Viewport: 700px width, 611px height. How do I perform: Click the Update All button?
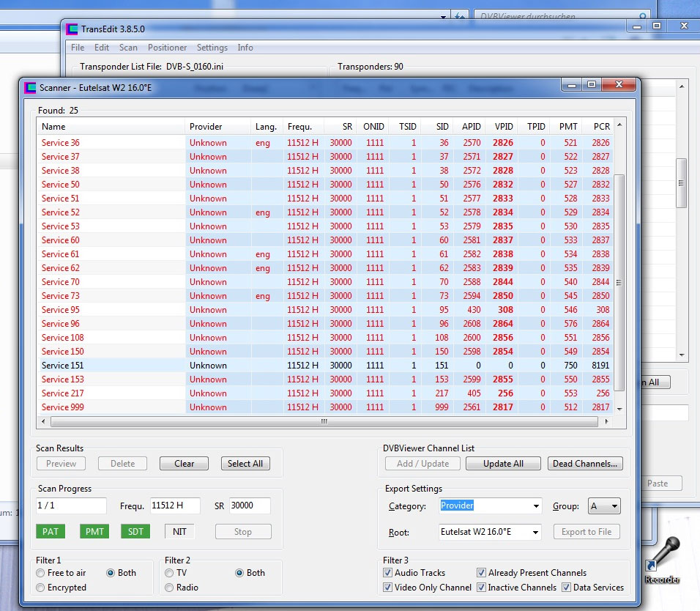503,464
